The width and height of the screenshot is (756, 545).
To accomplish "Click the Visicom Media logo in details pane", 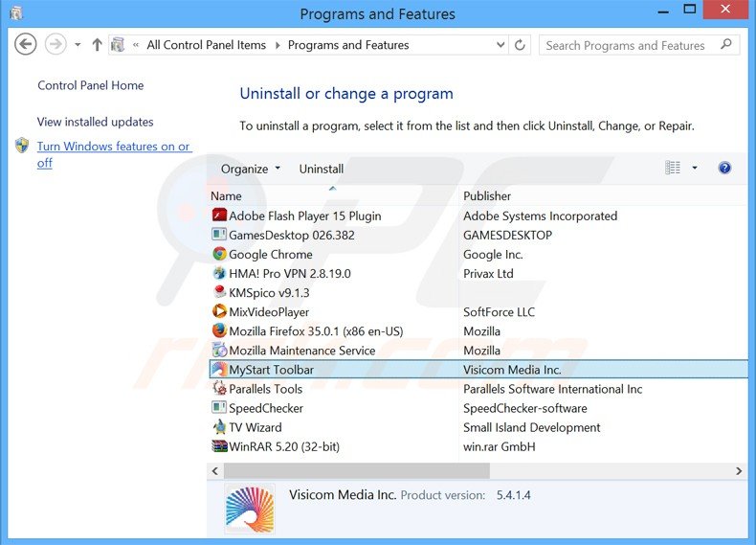I will (250, 509).
